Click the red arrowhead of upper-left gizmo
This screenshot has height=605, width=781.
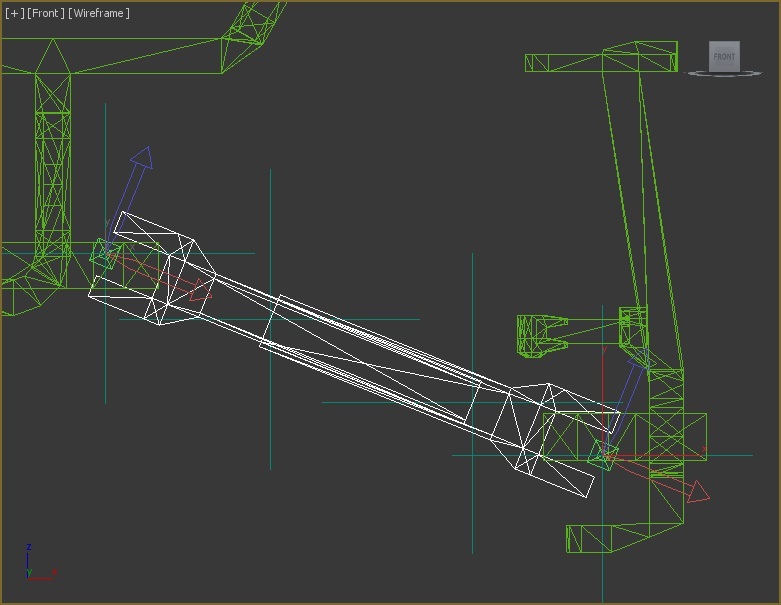pyautogui.click(x=201, y=290)
